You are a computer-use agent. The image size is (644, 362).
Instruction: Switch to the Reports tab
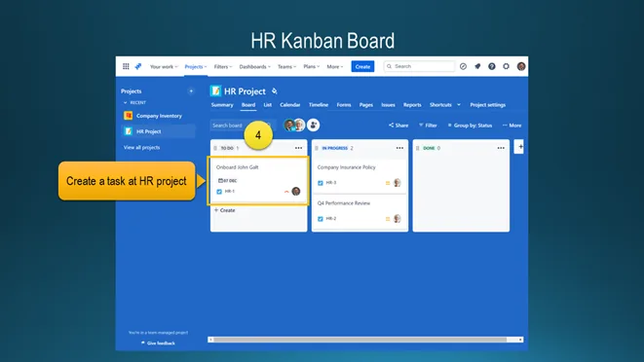(412, 105)
